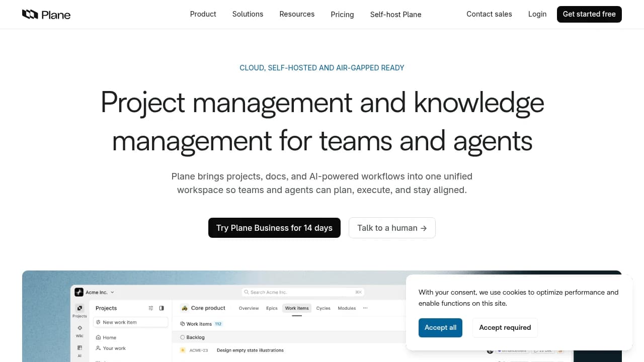This screenshot has height=362, width=644.
Task: Accept all cookies
Action: [x=440, y=328]
